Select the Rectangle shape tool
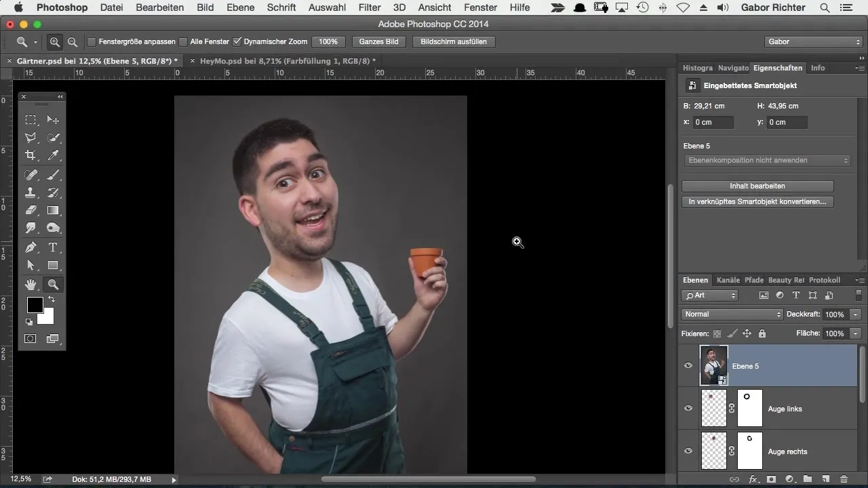This screenshot has height=488, width=868. tap(53, 265)
